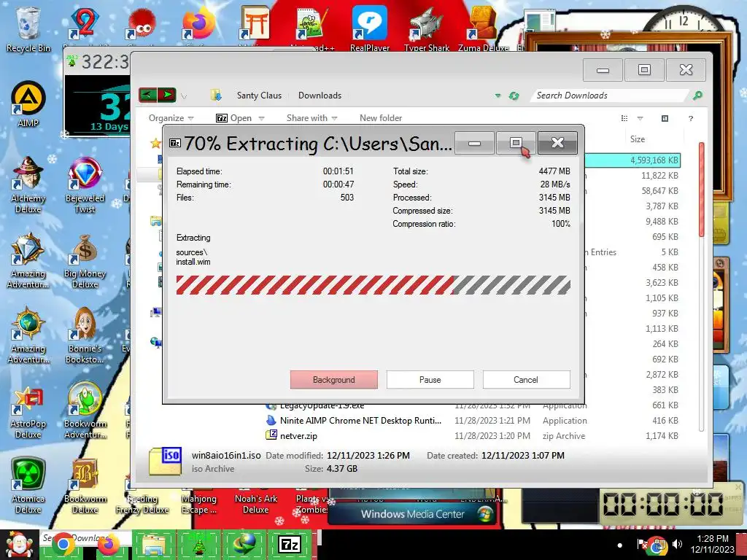Image resolution: width=747 pixels, height=560 pixels.
Task: Click the 11,822 KB size cell
Action: click(659, 175)
